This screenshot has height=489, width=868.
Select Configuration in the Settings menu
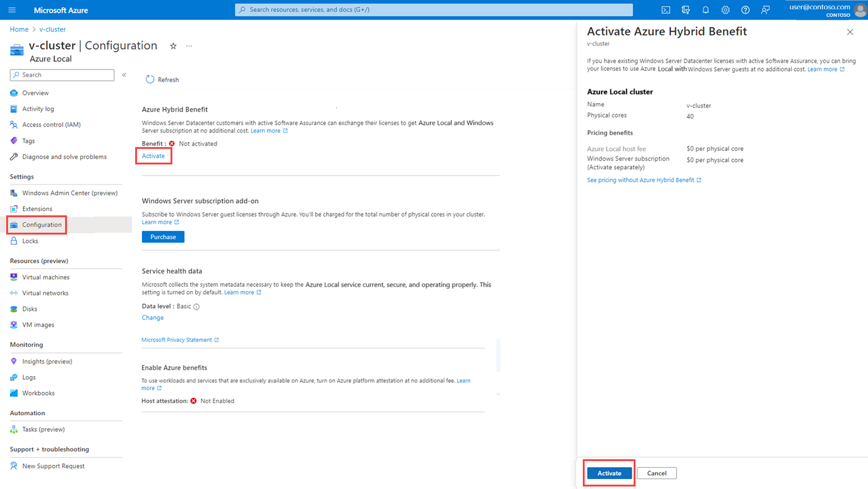[42, 225]
